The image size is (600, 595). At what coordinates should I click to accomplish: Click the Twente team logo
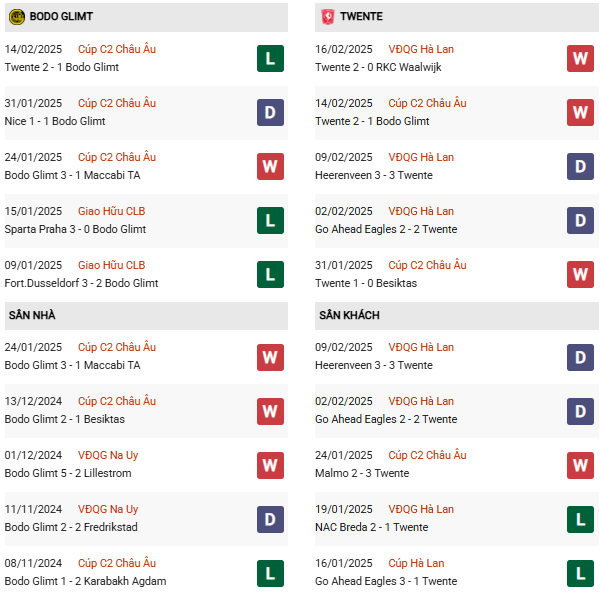pos(326,17)
